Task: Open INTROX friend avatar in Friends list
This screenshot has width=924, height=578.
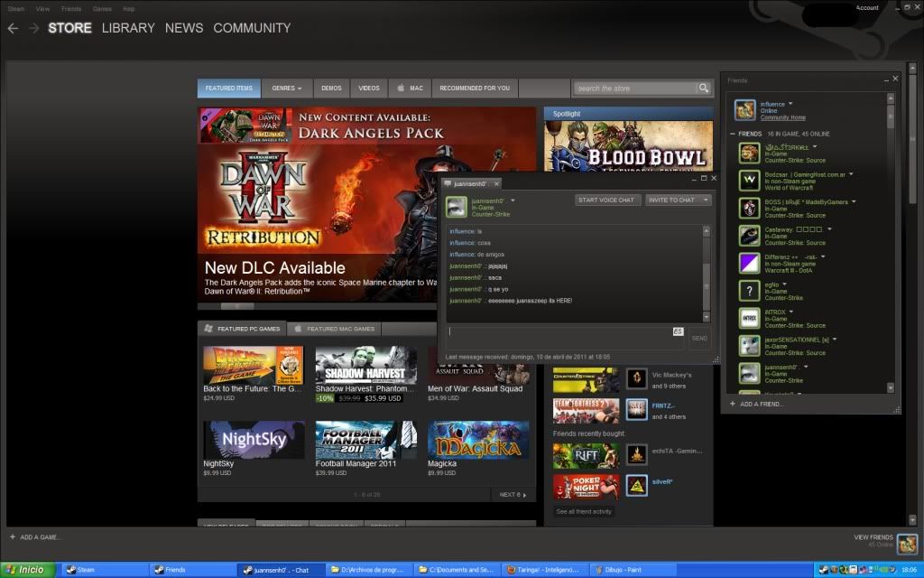Action: click(750, 318)
